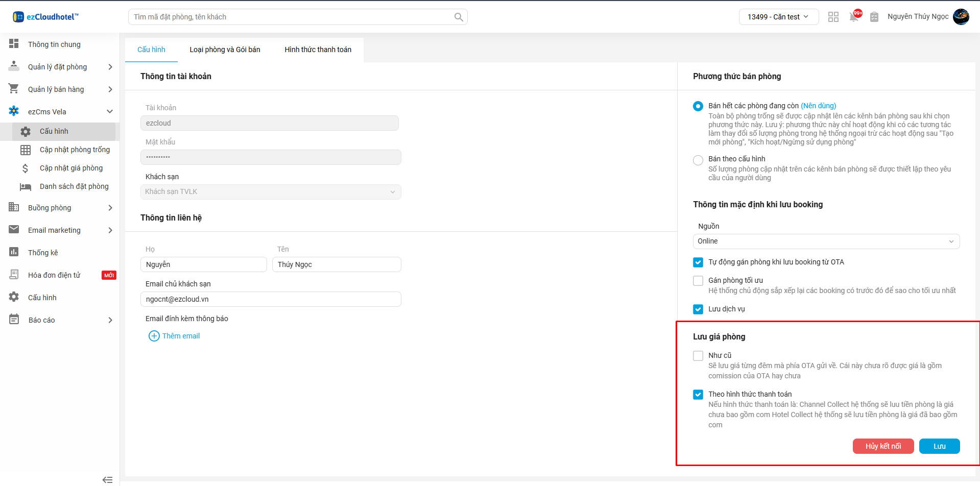Open the Nguồn dropdown showing Online
Screen dimensions: 980x486
click(826, 241)
